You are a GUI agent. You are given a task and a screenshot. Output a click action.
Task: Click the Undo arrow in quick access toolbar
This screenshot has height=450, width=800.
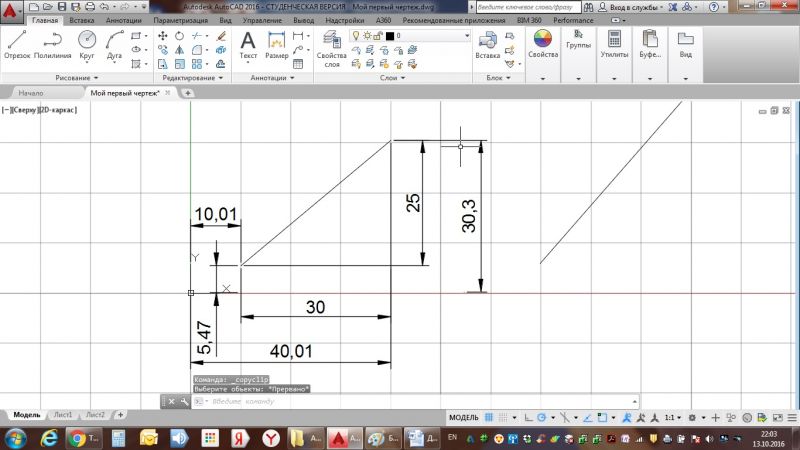[x=104, y=7]
